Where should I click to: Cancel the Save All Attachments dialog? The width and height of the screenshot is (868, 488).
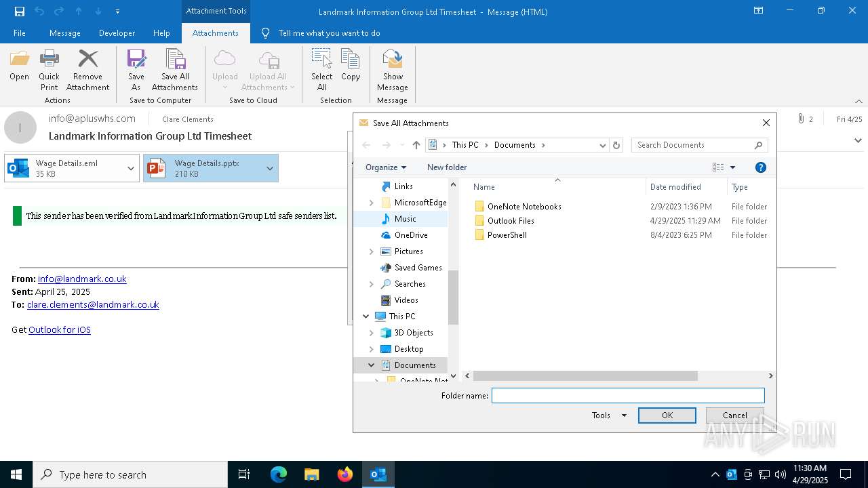tap(735, 415)
